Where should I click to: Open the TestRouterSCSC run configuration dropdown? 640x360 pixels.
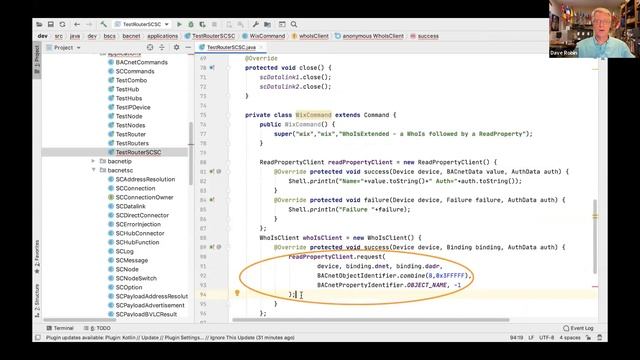[142, 24]
